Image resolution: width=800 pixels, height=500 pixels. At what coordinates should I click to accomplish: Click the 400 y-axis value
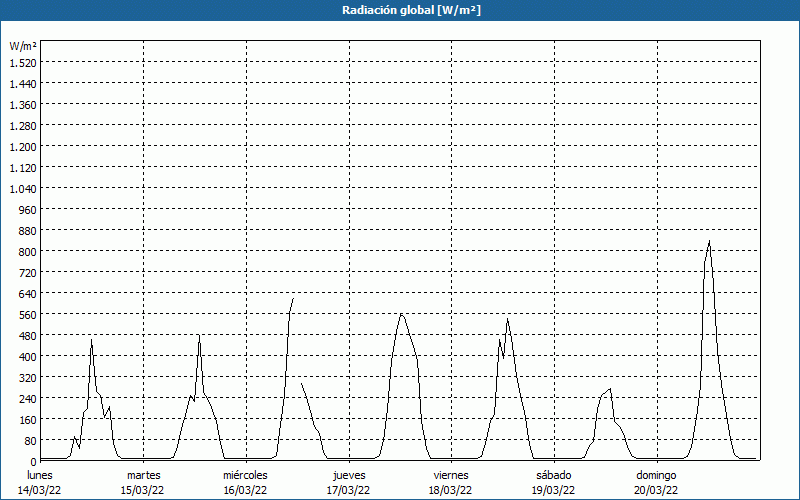click(x=27, y=356)
